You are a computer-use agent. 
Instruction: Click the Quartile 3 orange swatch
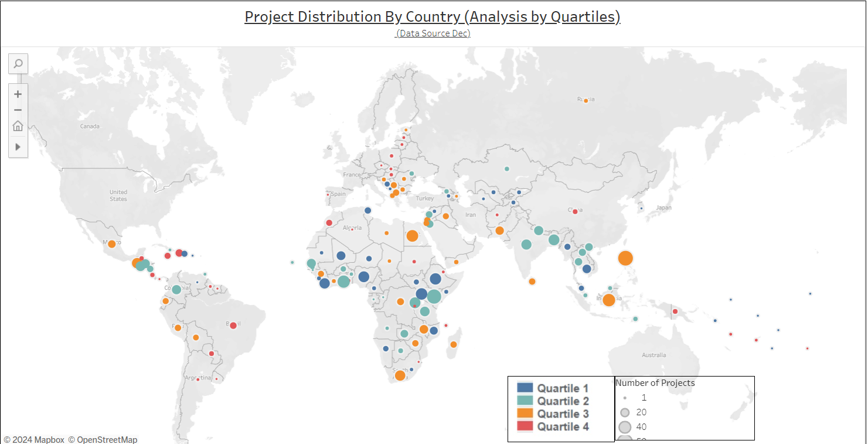point(525,414)
